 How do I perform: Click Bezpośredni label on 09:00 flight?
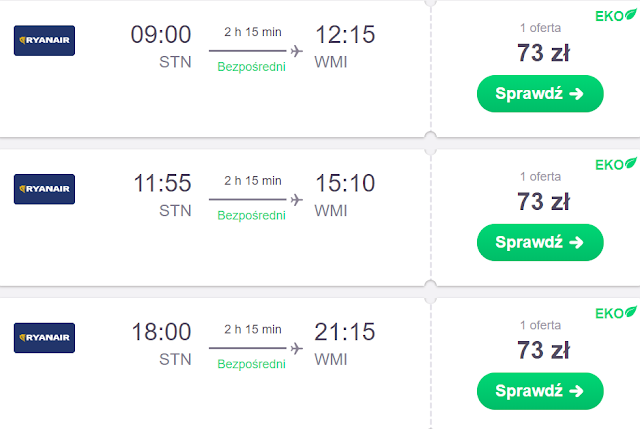click(252, 67)
